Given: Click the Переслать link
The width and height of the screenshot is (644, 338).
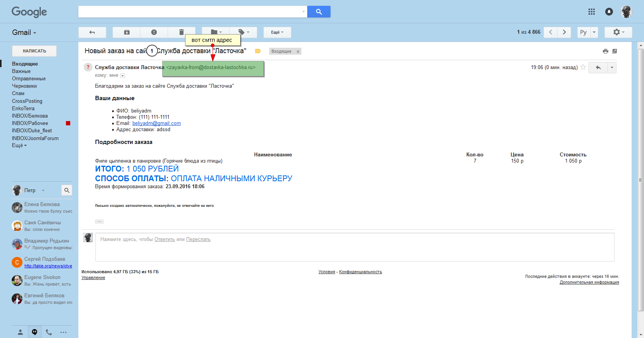Looking at the screenshot, I should (198, 239).
